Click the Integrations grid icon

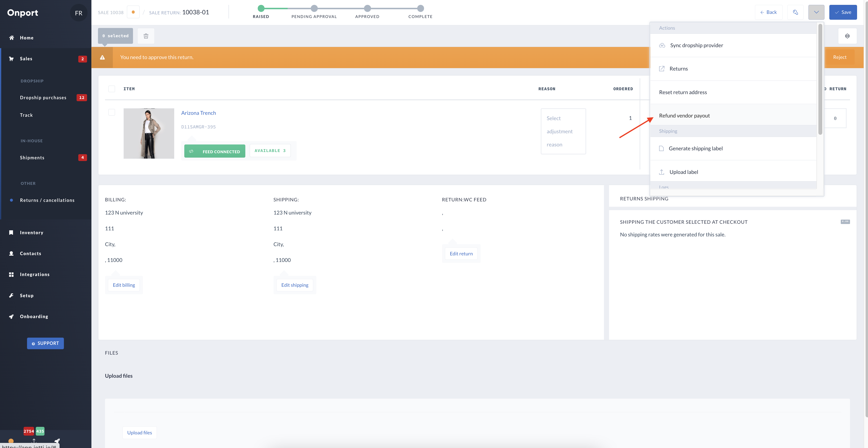coord(11,274)
